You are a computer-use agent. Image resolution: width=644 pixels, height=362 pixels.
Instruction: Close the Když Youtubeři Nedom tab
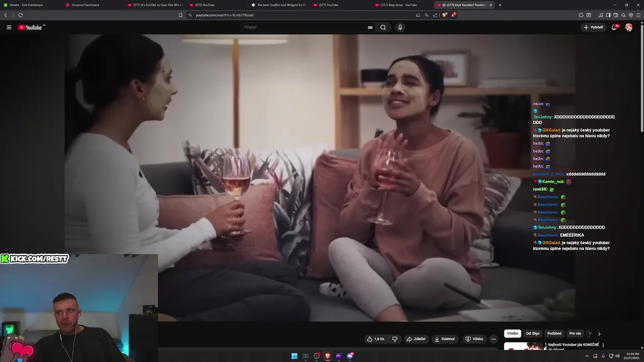click(x=491, y=5)
